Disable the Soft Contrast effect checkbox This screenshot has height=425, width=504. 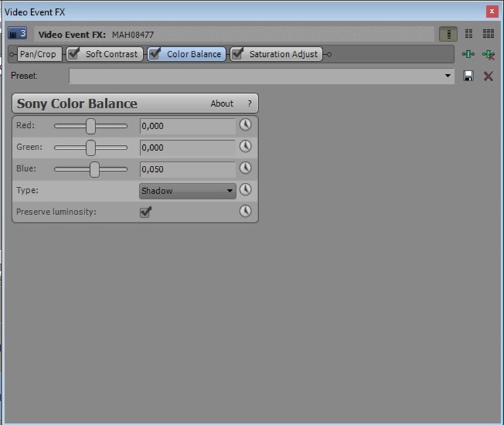(x=74, y=53)
